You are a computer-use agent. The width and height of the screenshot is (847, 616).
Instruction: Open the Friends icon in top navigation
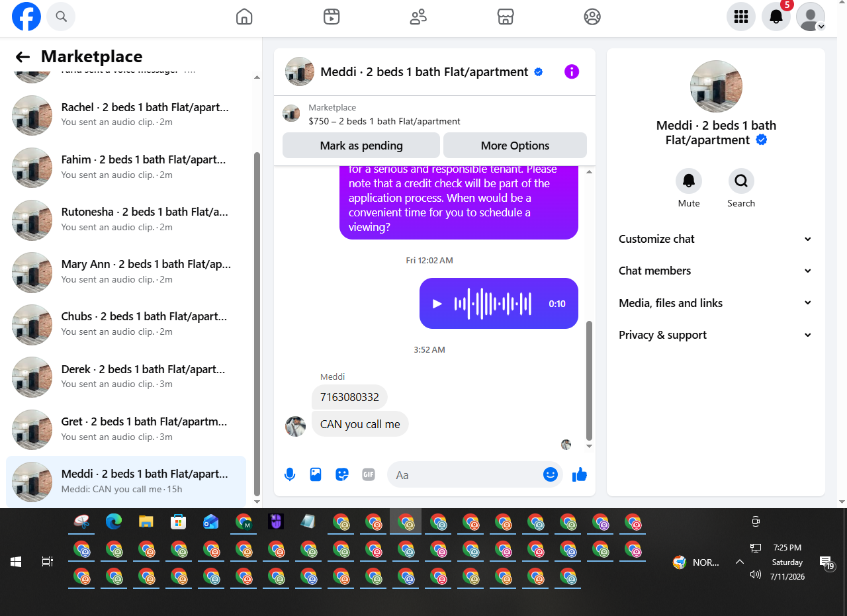pyautogui.click(x=418, y=17)
